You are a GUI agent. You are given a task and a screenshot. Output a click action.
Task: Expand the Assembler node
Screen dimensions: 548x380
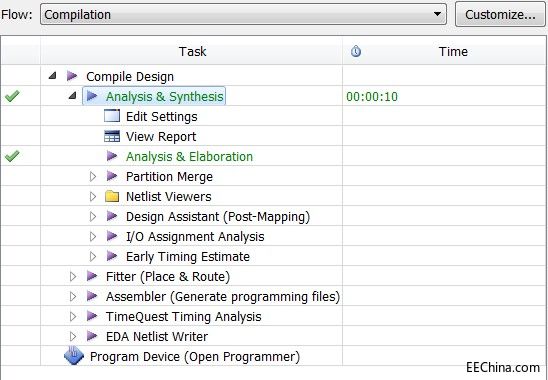[x=73, y=296]
